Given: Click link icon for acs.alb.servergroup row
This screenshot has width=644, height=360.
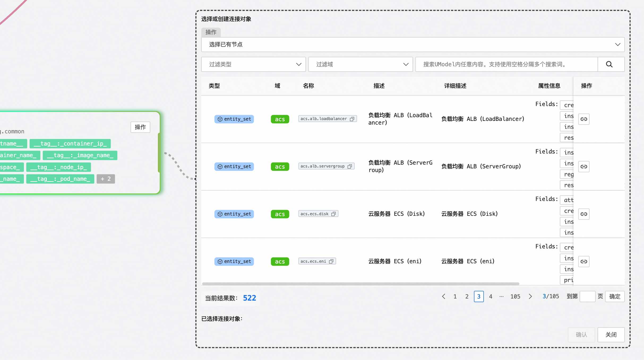Looking at the screenshot, I should point(584,166).
